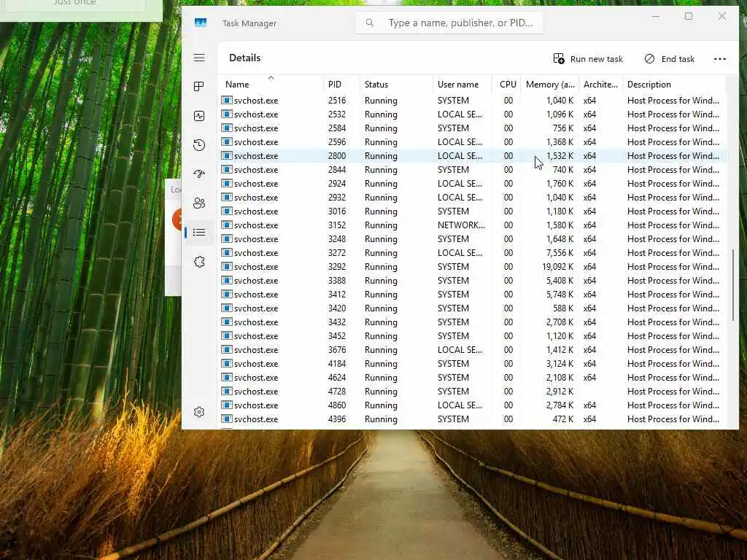Click Running status of PID 4184
Viewport: 747px width, 560px height.
click(381, 363)
